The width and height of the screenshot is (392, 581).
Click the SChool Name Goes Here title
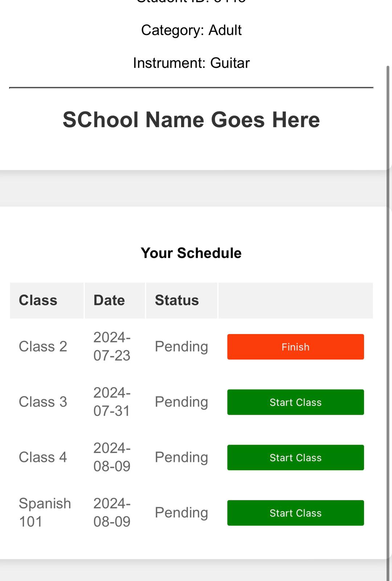point(191,120)
